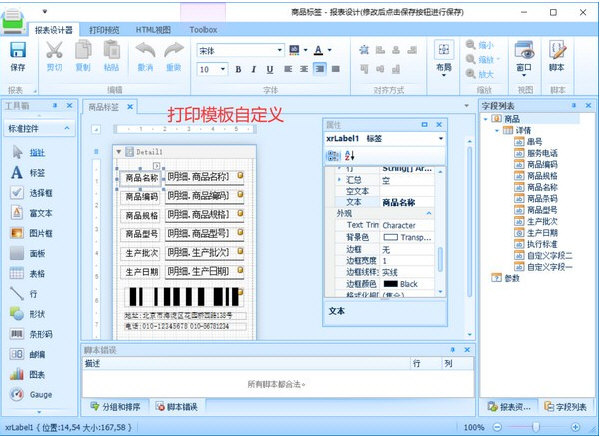Select the Barcode (条形码) tool
This screenshot has height=437, width=600.
pyautogui.click(x=17, y=332)
